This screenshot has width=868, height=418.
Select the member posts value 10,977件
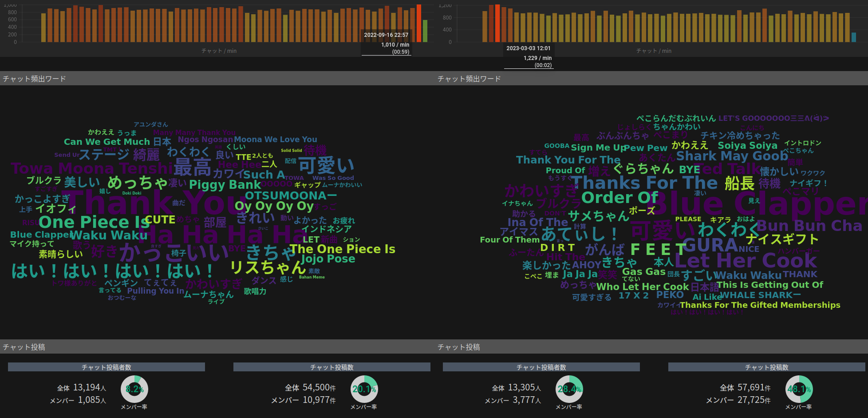[x=319, y=400]
